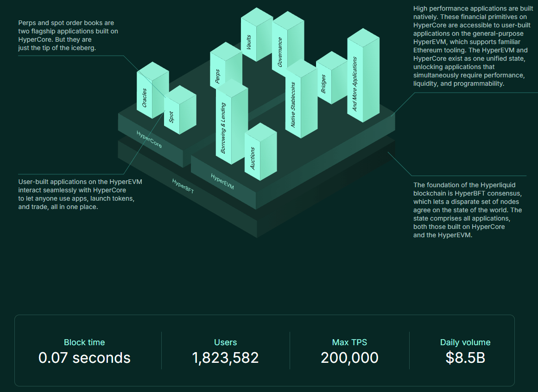Click the HyperCore layer label
Screen dimensions: 538x392
[149, 139]
